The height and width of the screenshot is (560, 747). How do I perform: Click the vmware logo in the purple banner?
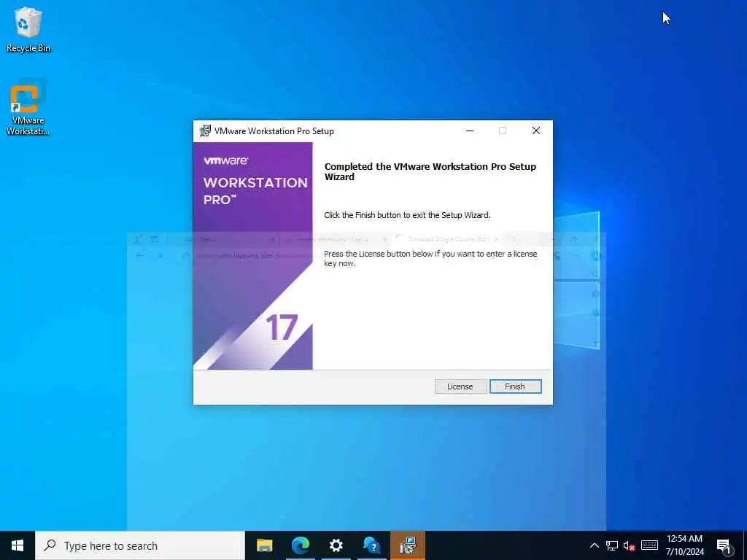[226, 160]
